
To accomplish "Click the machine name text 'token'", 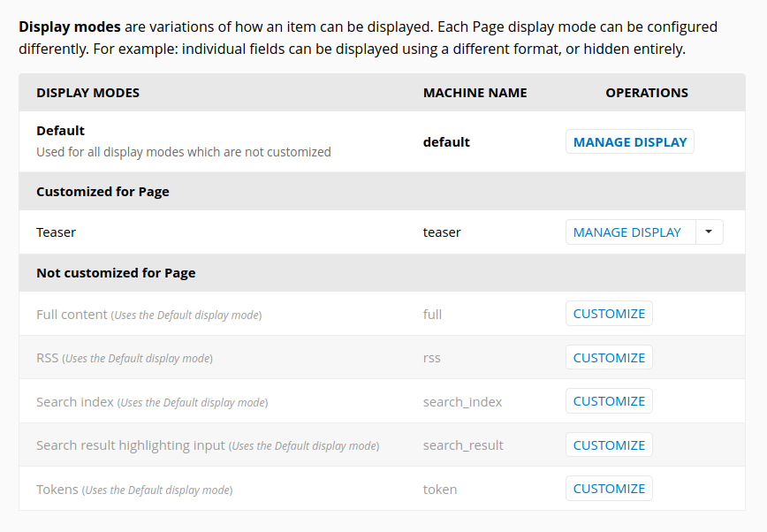I will (439, 488).
